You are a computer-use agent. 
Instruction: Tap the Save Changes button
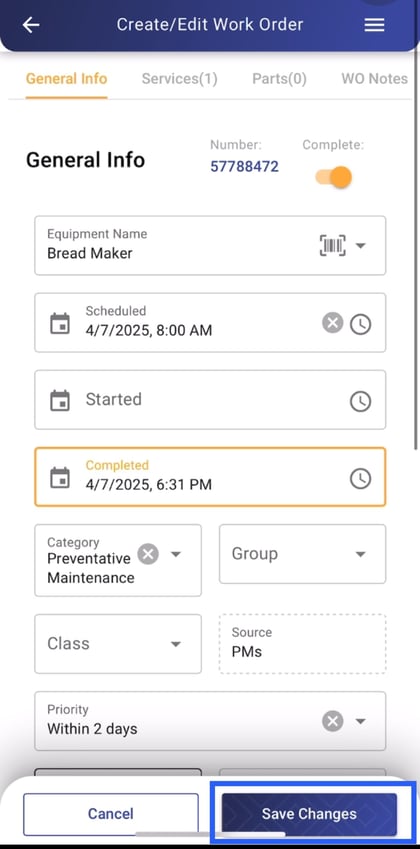(x=309, y=814)
